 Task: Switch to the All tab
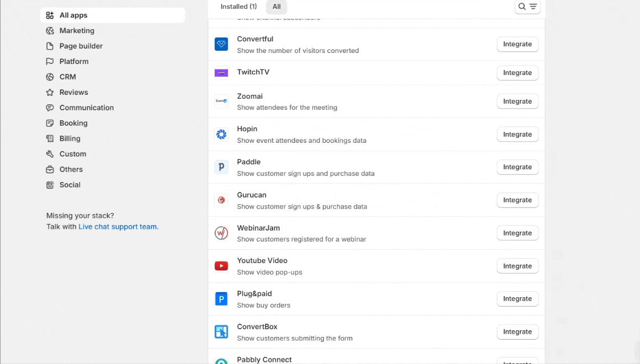point(277,7)
